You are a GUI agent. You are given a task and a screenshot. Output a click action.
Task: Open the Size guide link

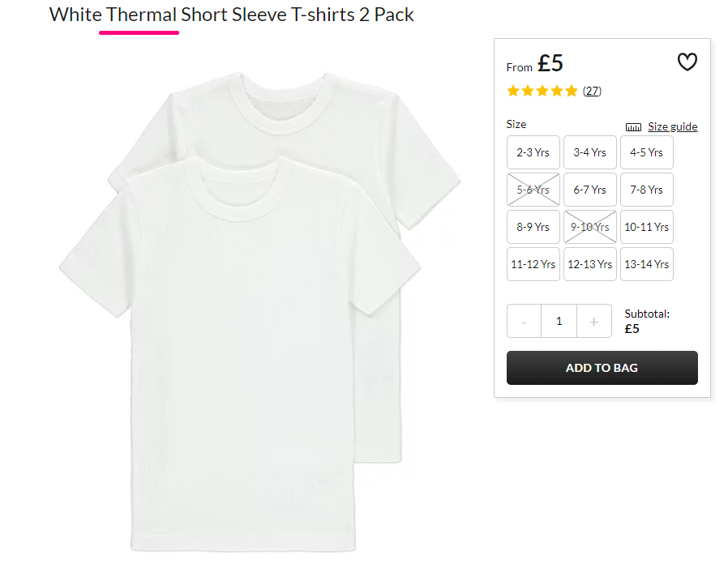click(672, 126)
